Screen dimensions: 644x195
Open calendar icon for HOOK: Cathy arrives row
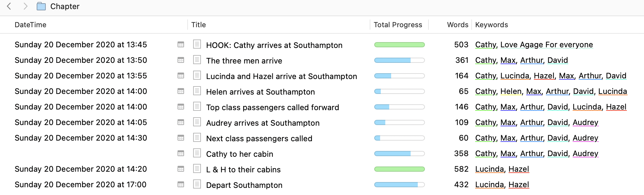click(x=181, y=44)
